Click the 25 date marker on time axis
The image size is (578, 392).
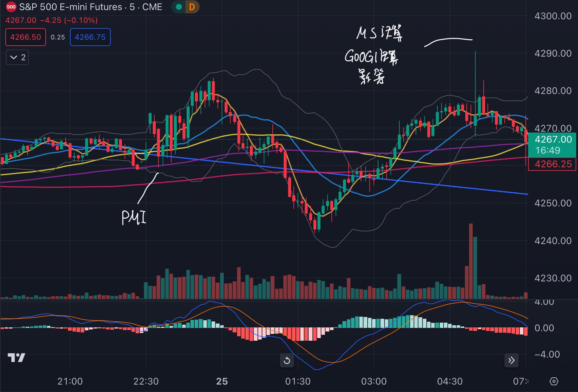pyautogui.click(x=222, y=381)
